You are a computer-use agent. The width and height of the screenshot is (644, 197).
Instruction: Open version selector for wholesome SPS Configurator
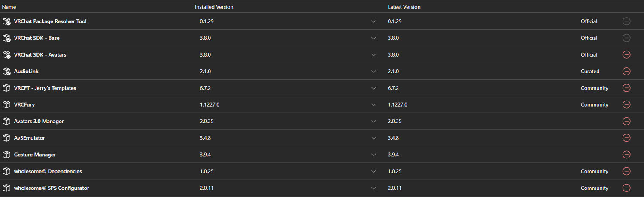pos(374,188)
